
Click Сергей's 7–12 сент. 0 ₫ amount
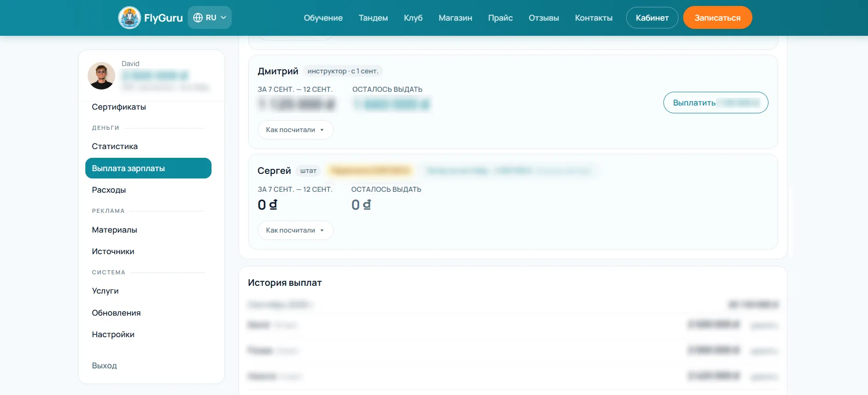(x=267, y=205)
